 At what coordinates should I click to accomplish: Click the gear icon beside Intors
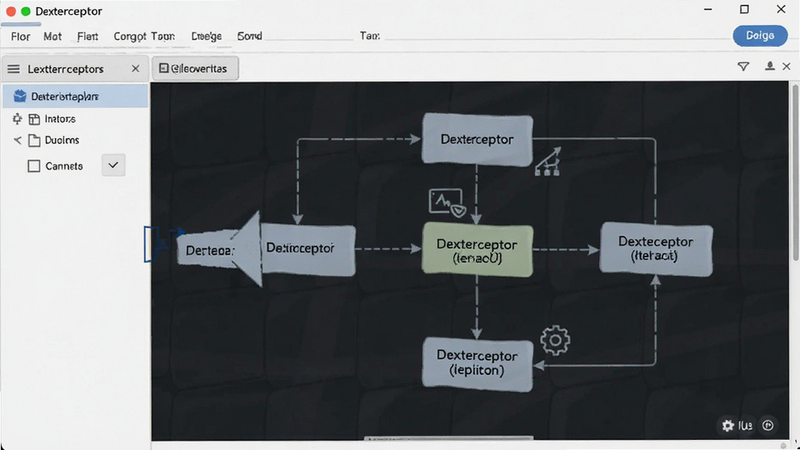17,119
